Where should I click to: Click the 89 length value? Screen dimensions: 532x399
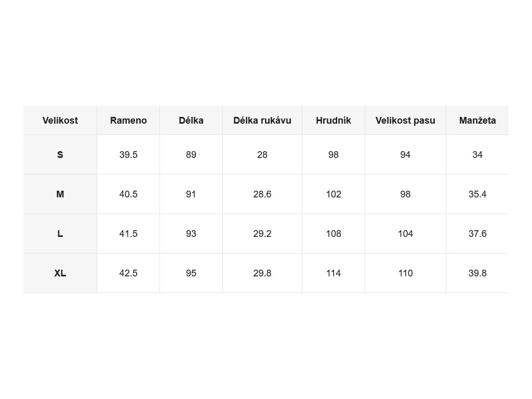[x=191, y=155]
